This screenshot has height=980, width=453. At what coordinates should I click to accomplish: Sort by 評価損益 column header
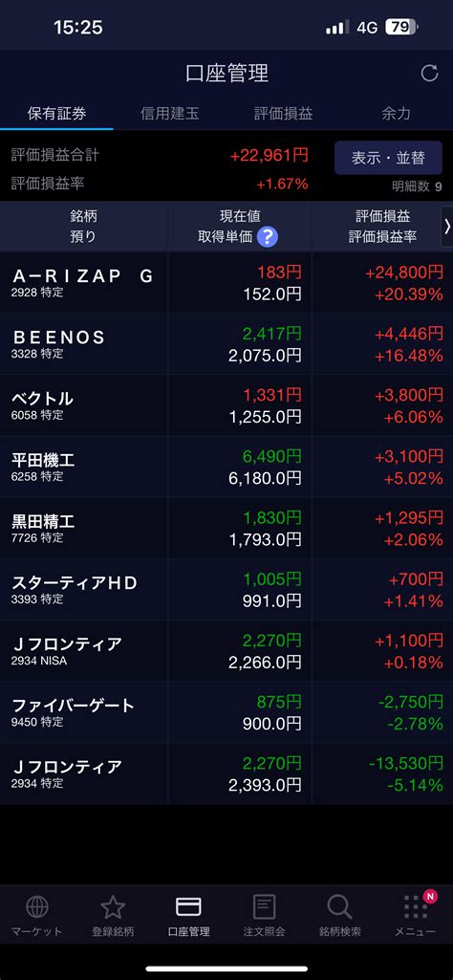click(383, 216)
